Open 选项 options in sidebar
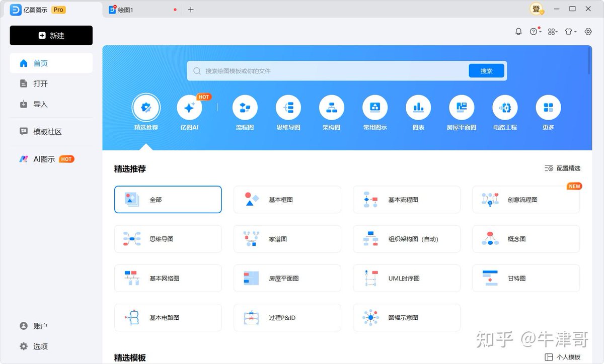Image resolution: width=604 pixels, height=364 pixels. point(51,346)
